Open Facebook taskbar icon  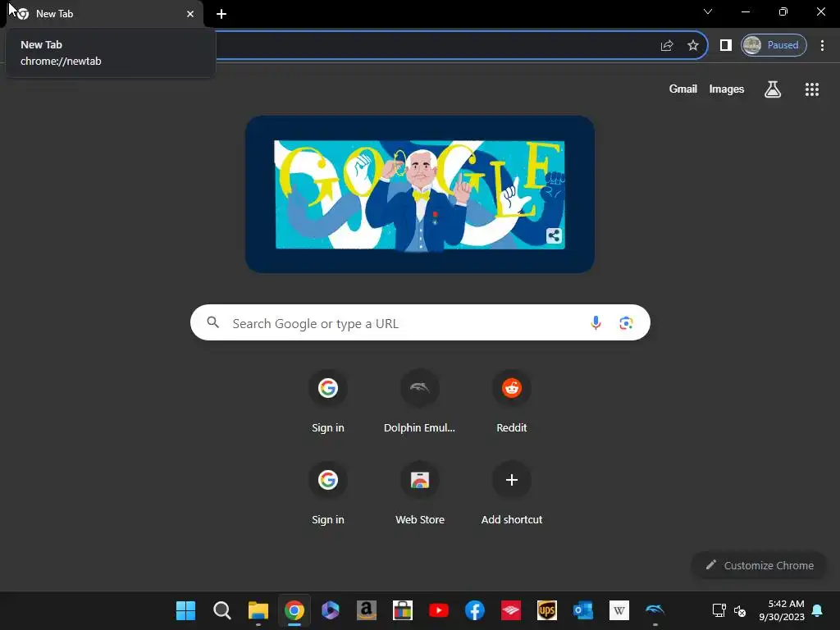[475, 610]
